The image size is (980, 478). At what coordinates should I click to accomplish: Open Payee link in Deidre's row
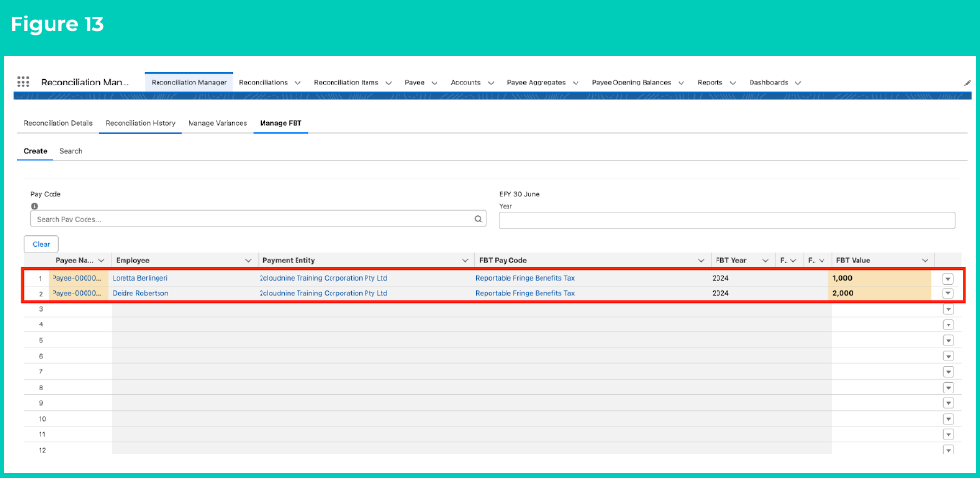pyautogui.click(x=77, y=293)
